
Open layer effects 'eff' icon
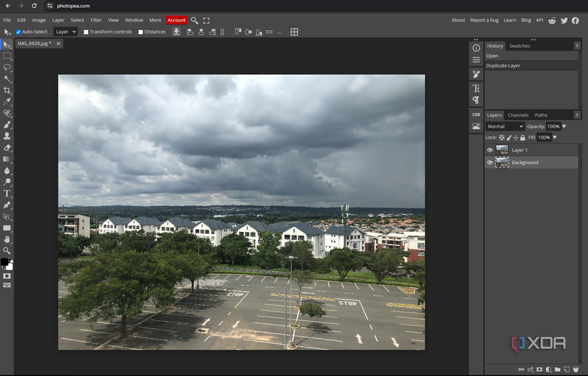pyautogui.click(x=530, y=370)
